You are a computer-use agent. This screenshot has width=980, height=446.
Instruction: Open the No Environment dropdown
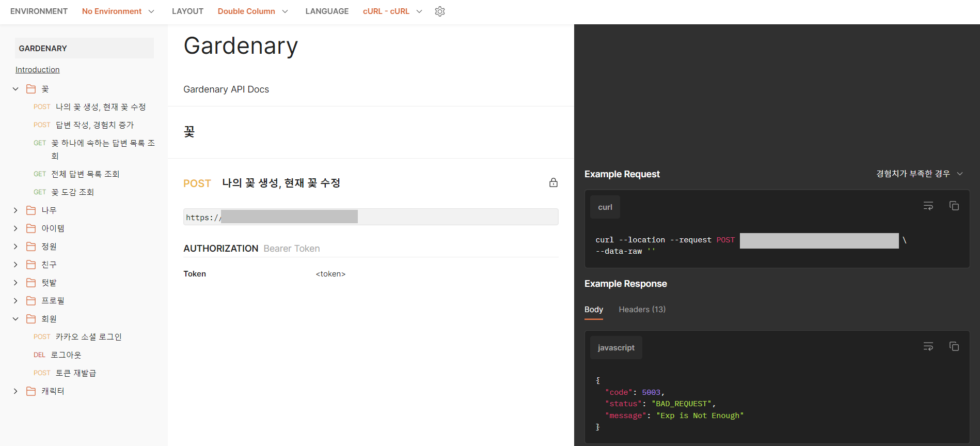pyautogui.click(x=118, y=11)
